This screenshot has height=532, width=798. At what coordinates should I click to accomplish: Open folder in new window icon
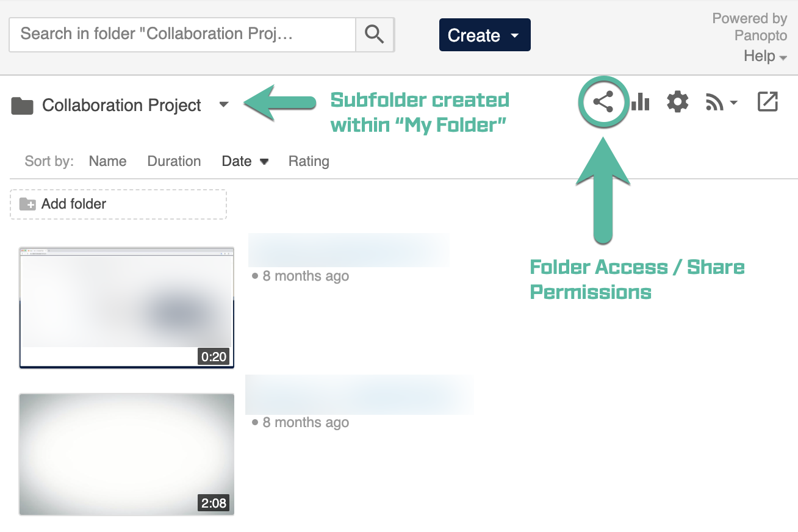tap(767, 102)
